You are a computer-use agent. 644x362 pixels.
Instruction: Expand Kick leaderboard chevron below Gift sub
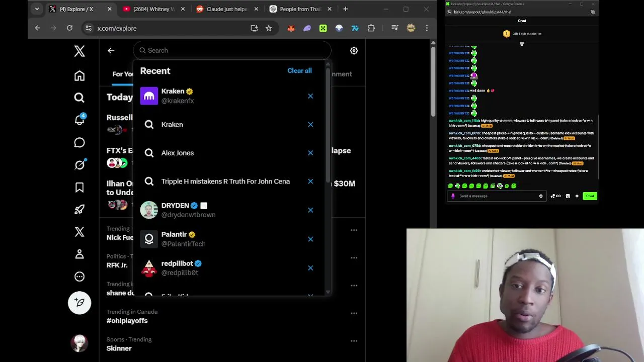coord(522,44)
